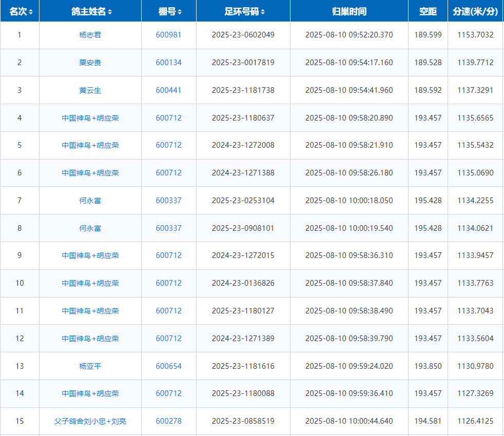Screen dimensions: 504x436
Task: Click 何永富 in the rank 7 row
Action: pyautogui.click(x=90, y=201)
